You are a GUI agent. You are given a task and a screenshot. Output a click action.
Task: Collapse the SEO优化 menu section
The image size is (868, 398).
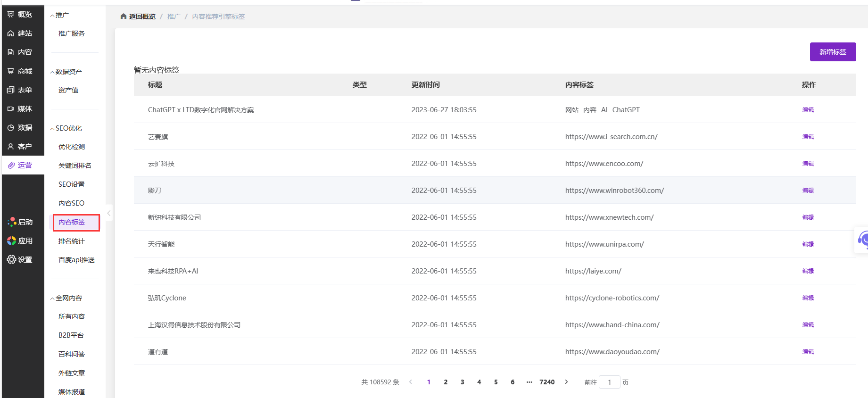click(x=52, y=129)
